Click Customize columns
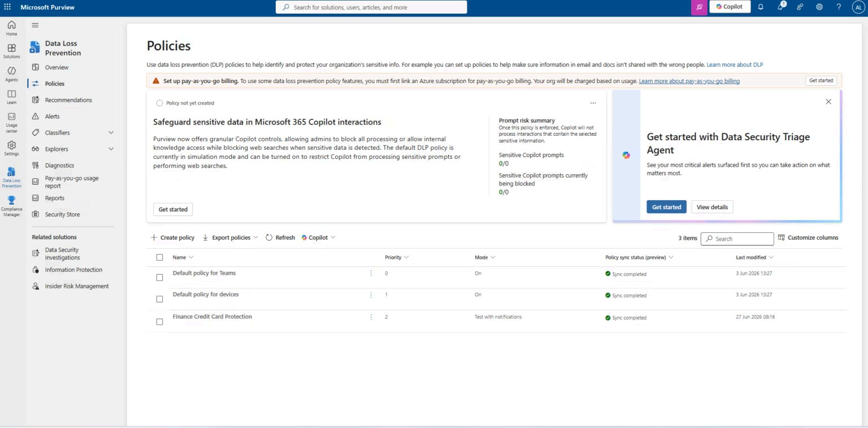Image resolution: width=868 pixels, height=428 pixels. (x=808, y=237)
